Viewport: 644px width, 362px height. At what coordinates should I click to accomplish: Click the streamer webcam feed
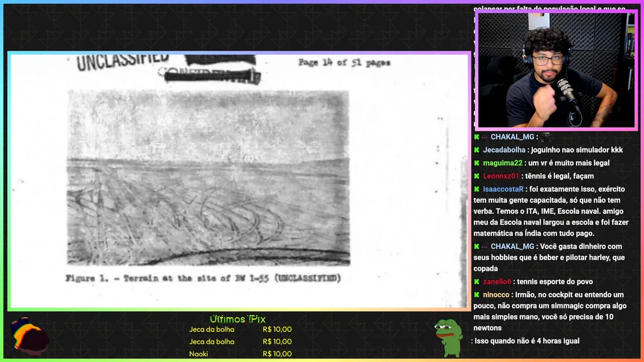pos(556,70)
